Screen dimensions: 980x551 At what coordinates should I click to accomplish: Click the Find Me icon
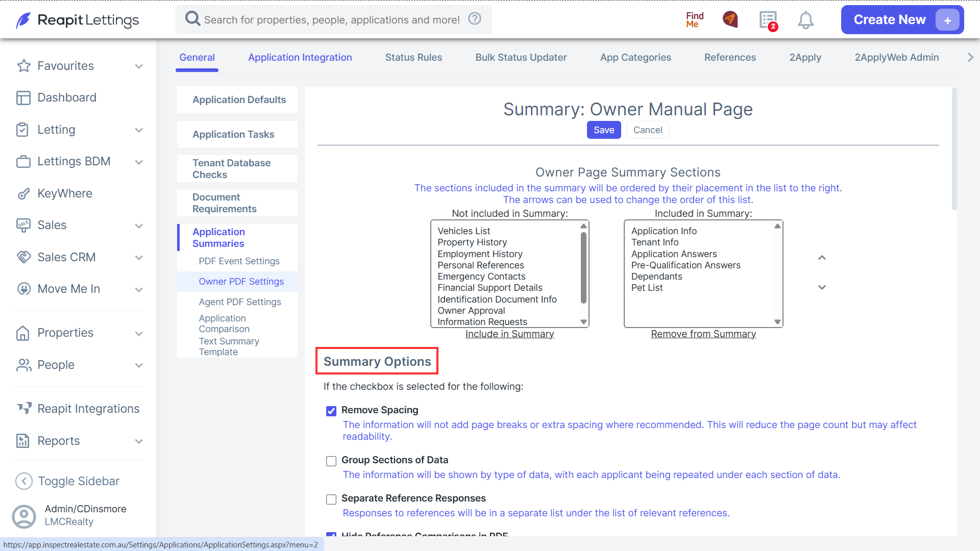pyautogui.click(x=695, y=19)
